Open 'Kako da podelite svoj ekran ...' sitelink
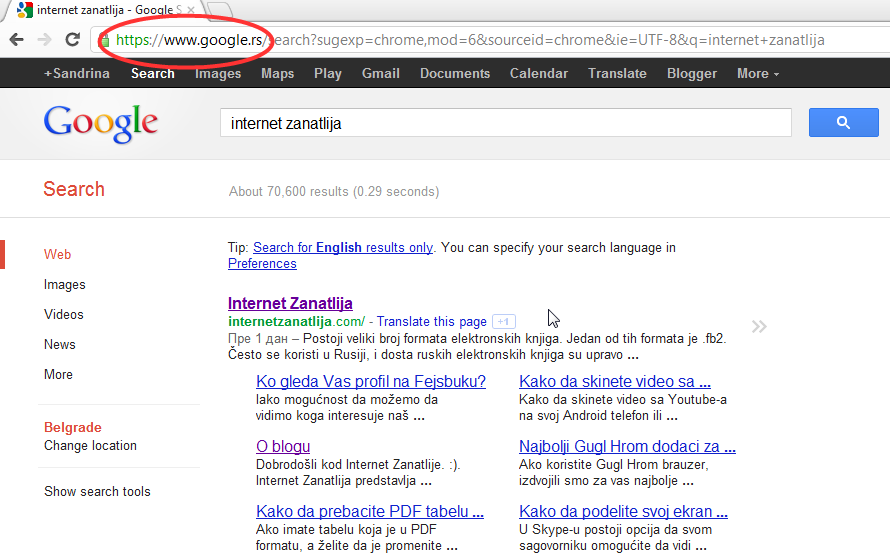The image size is (890, 555). 623,511
